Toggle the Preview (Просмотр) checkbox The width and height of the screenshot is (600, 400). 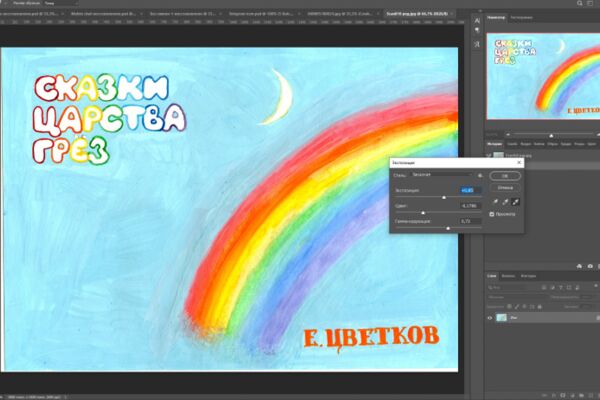pyautogui.click(x=492, y=214)
